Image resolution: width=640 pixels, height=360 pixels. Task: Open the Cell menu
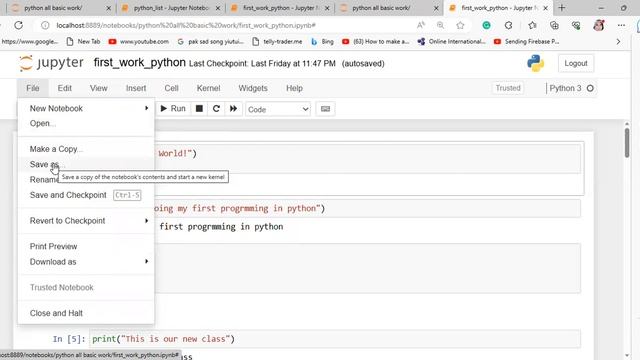(171, 88)
